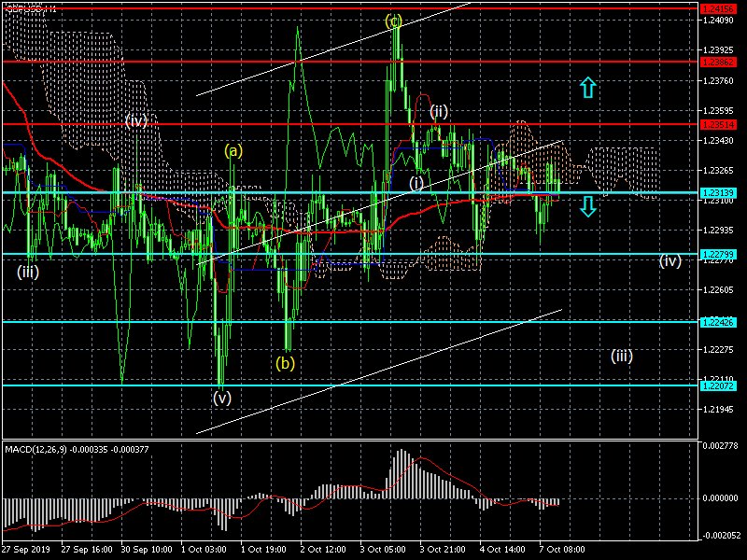Click the 0.00278 MACD scale value

coord(722,445)
